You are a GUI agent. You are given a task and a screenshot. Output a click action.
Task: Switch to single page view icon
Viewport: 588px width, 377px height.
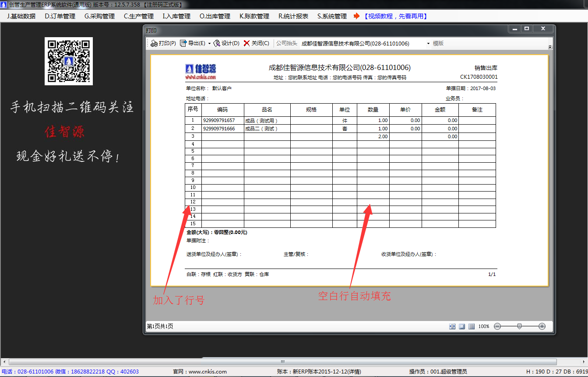coord(461,326)
